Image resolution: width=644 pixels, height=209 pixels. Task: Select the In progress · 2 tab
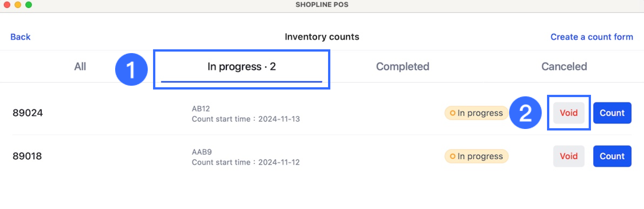pyautogui.click(x=241, y=67)
